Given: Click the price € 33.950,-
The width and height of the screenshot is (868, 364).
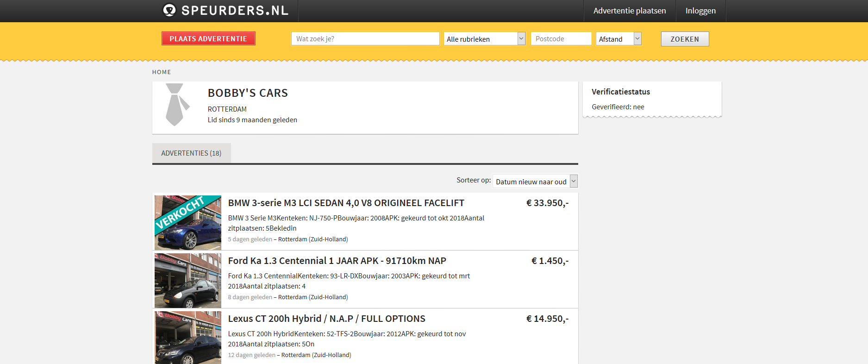Looking at the screenshot, I should 547,203.
